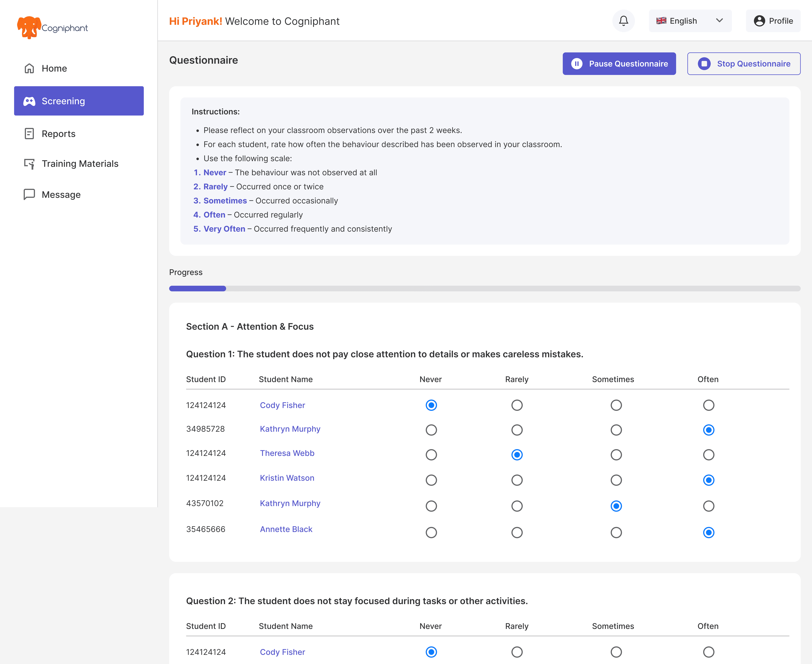Select Never for Annette Black in Question 1
812x664 pixels.
(431, 532)
